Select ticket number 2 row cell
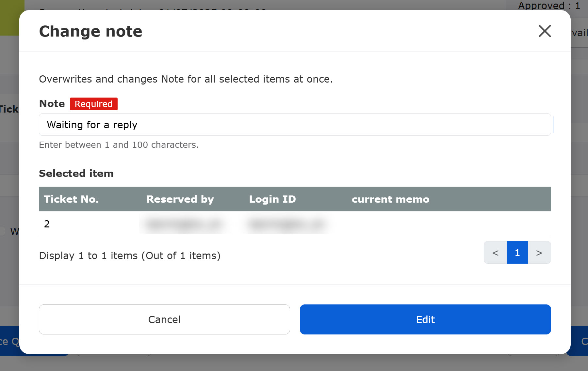The image size is (588, 371). click(47, 224)
